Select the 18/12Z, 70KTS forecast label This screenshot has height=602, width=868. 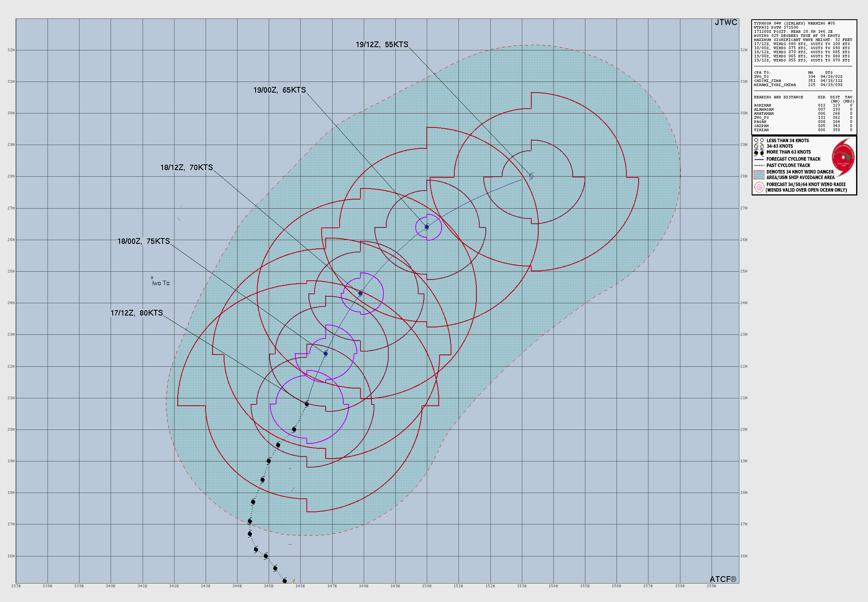186,168
